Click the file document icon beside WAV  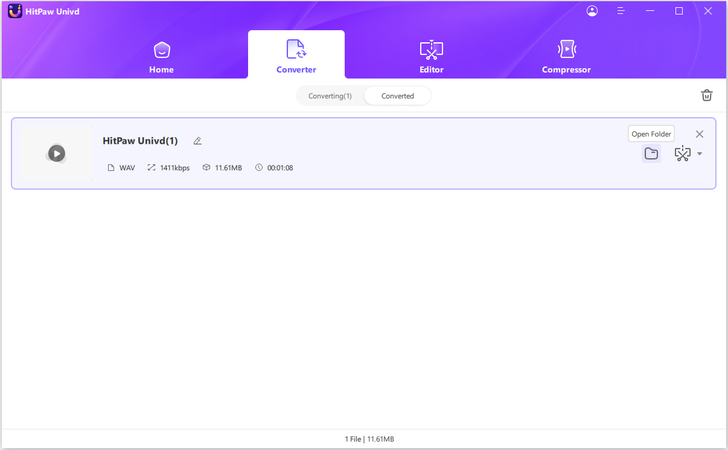[x=110, y=168]
